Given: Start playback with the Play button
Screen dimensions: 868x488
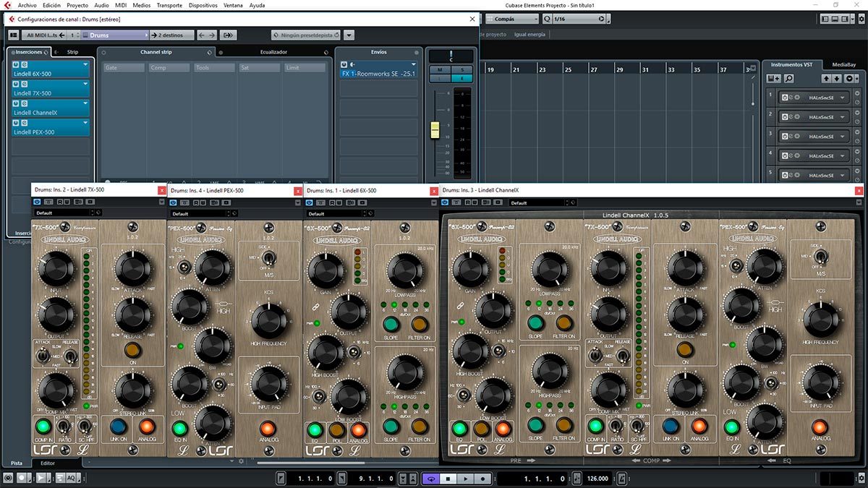Looking at the screenshot, I should pos(465,479).
